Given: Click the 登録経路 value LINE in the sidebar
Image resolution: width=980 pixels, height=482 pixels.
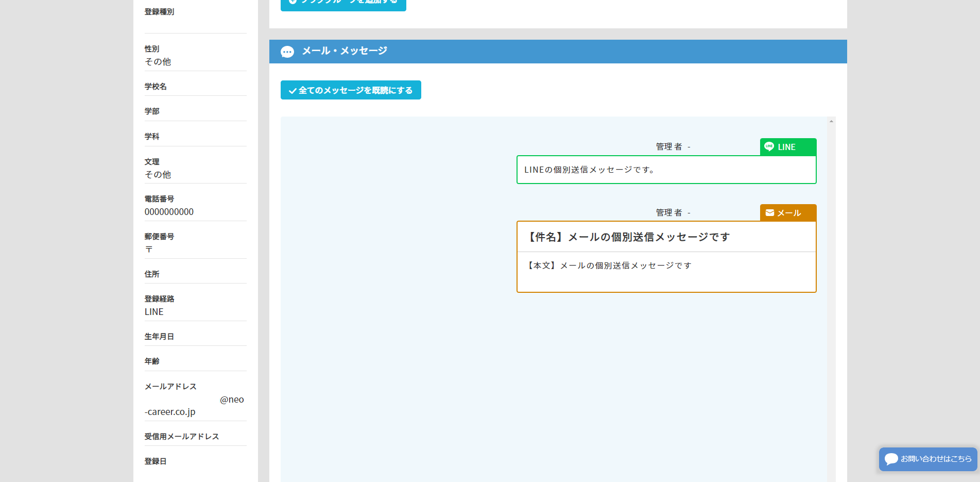Looking at the screenshot, I should click(x=154, y=312).
